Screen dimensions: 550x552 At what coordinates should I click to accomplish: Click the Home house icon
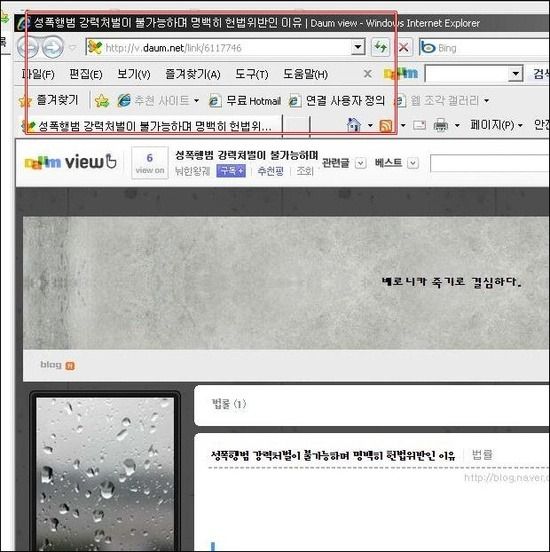click(x=354, y=125)
